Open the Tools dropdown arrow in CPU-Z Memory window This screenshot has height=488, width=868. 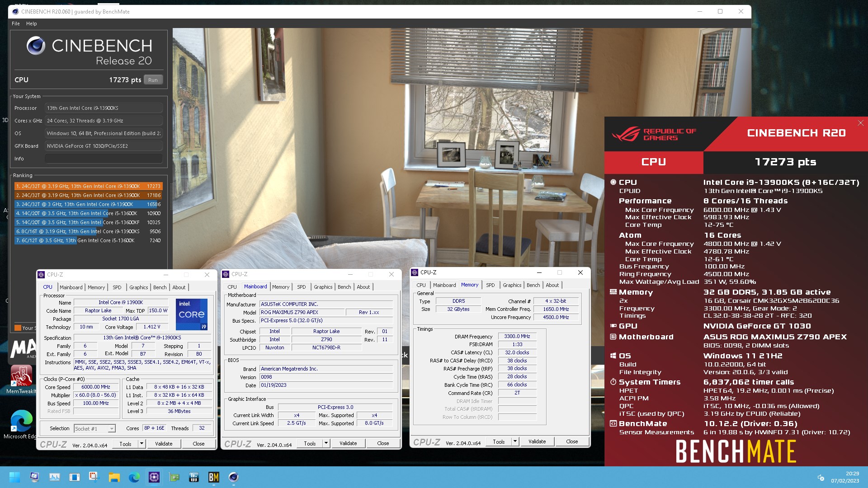pos(515,441)
